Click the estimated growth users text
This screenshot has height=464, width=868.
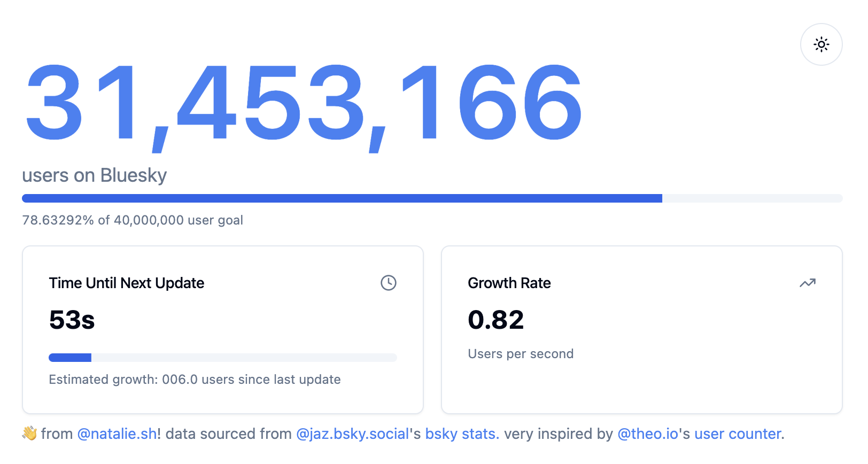pos(195,380)
